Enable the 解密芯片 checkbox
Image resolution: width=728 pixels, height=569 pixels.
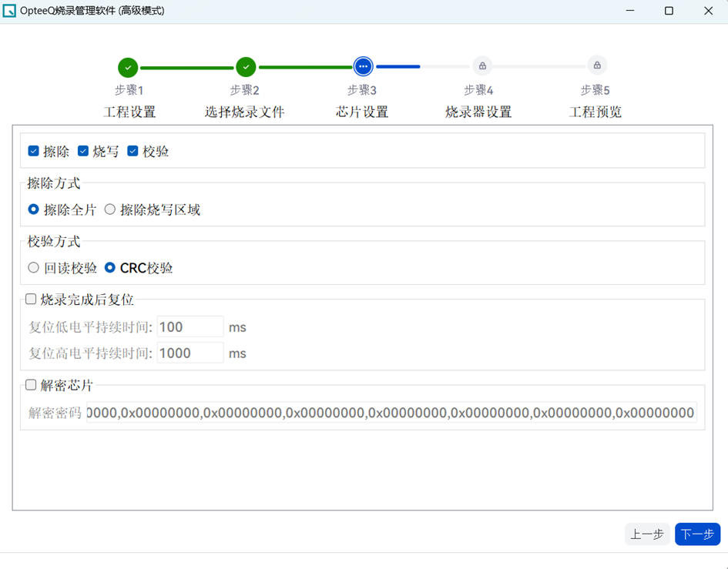tap(32, 384)
